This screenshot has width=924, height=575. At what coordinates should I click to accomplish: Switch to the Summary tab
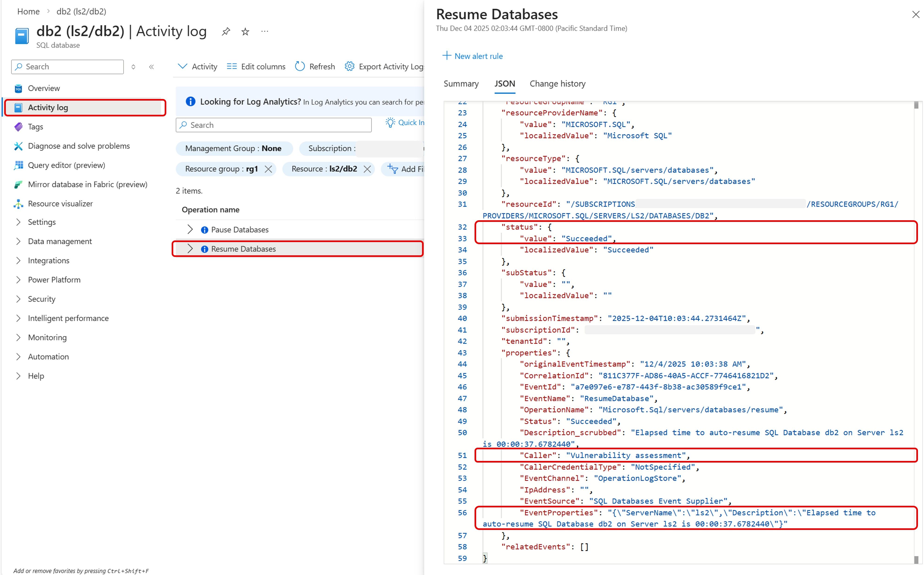pos(461,84)
